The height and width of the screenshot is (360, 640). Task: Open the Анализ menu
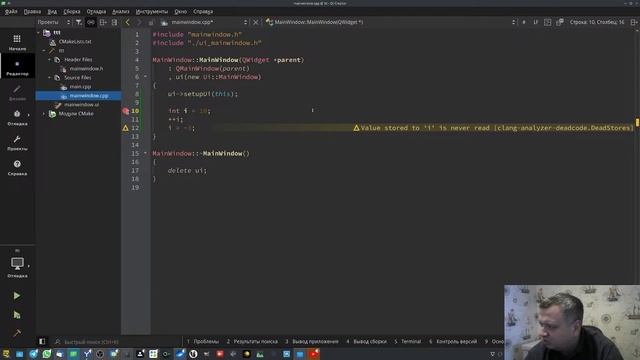click(x=121, y=11)
